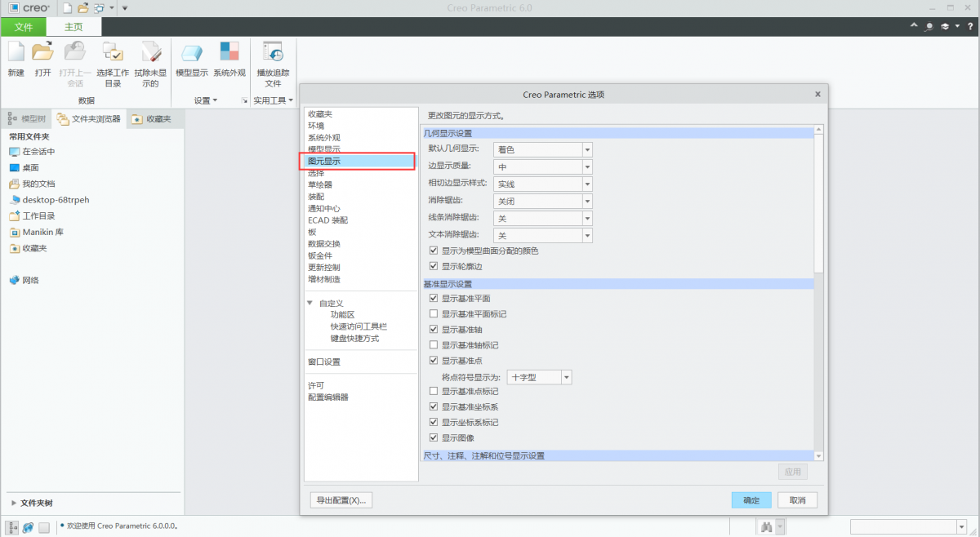This screenshot has height=537, width=980.
Task: Enable 显示基准平面标记 checkbox
Action: coord(434,314)
